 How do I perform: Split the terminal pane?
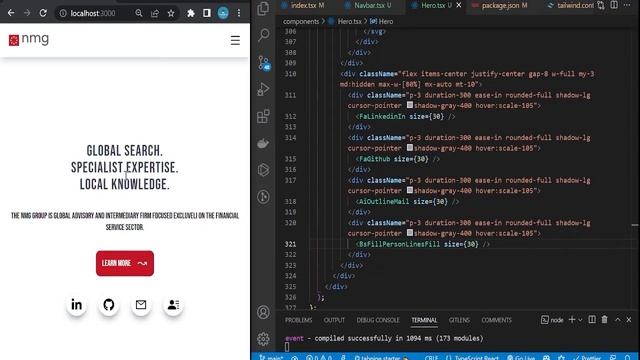point(592,320)
